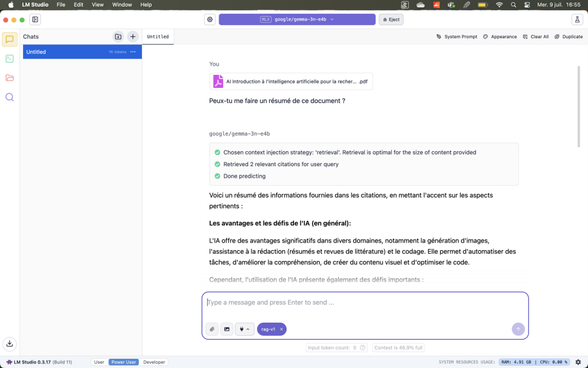This screenshot has height=368, width=588.
Task: Switch to User mode
Action: (99, 362)
